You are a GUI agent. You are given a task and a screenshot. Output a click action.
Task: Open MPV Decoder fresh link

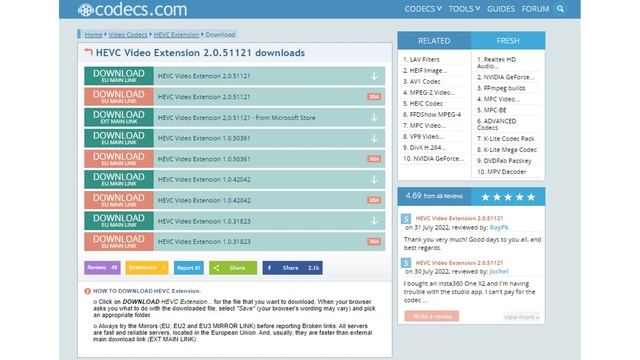(x=507, y=172)
